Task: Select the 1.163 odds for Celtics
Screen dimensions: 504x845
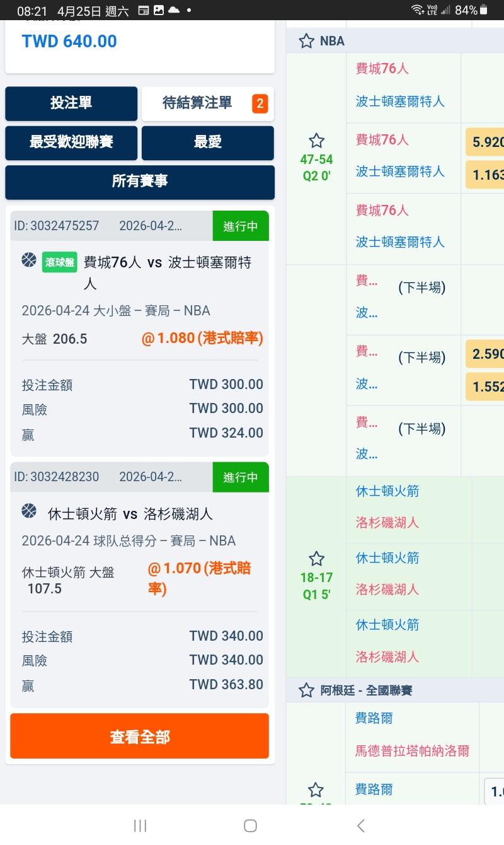Action: [x=487, y=175]
